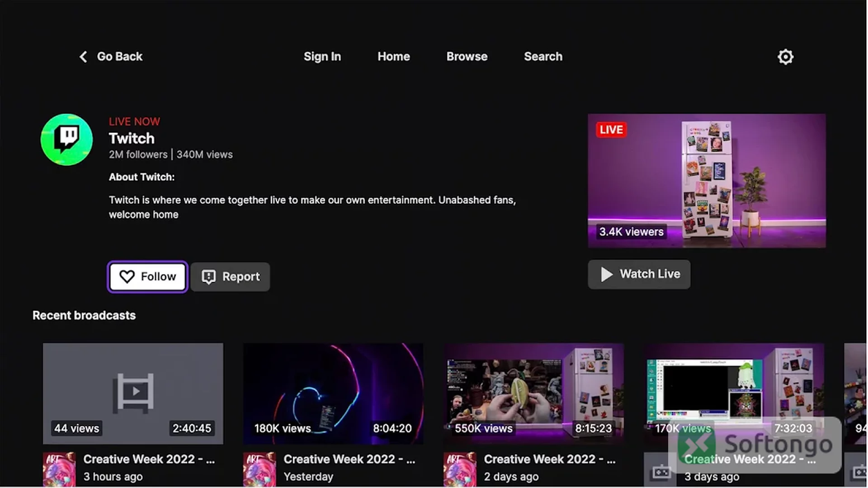Viewport: 868px width, 488px height.
Task: Open the Search page
Action: point(543,57)
